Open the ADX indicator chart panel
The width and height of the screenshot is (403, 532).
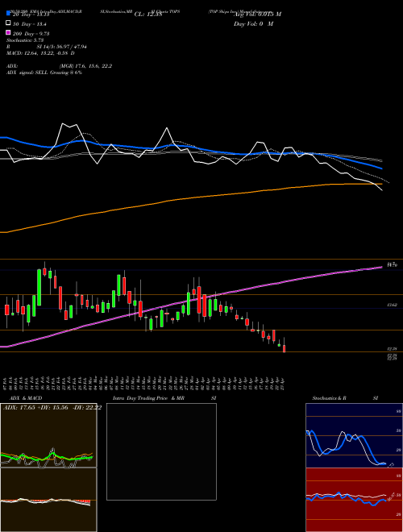(x=48, y=435)
